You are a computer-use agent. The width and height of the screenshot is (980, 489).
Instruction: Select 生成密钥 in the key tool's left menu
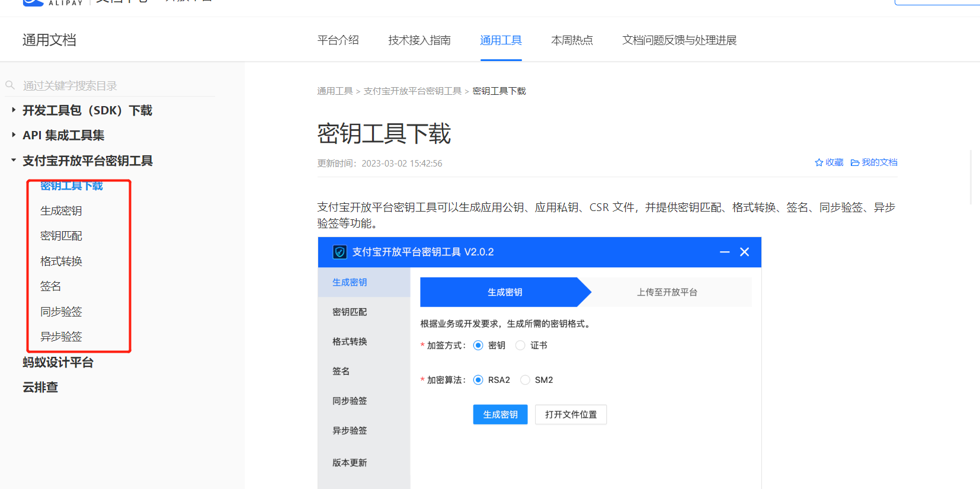click(x=364, y=282)
